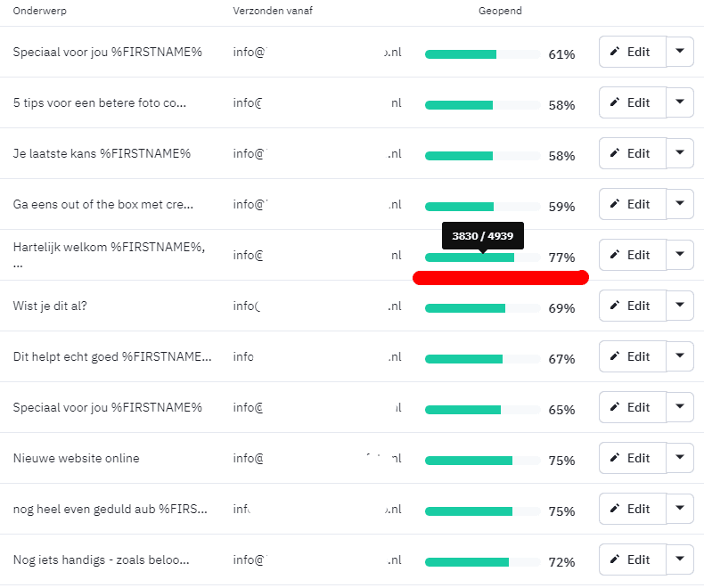This screenshot has height=588, width=704.
Task: Open the dropdown for "Nog iets handigs" row
Action: pos(680,559)
